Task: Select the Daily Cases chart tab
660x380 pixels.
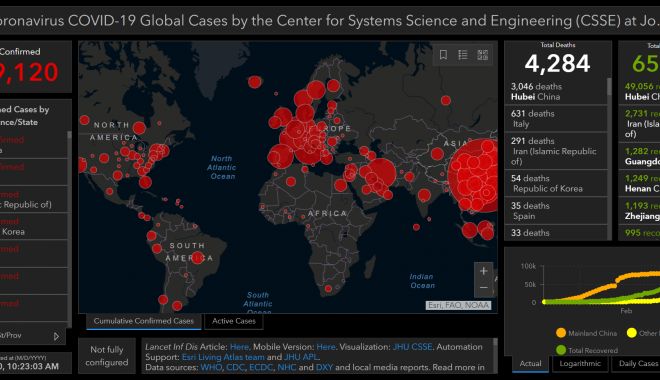Action: coord(637,364)
